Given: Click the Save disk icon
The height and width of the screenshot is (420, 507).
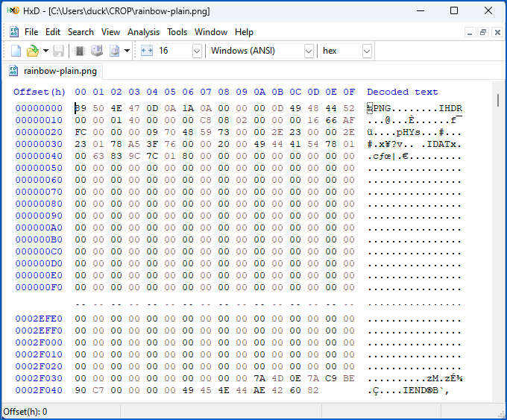Looking at the screenshot, I should pos(58,51).
